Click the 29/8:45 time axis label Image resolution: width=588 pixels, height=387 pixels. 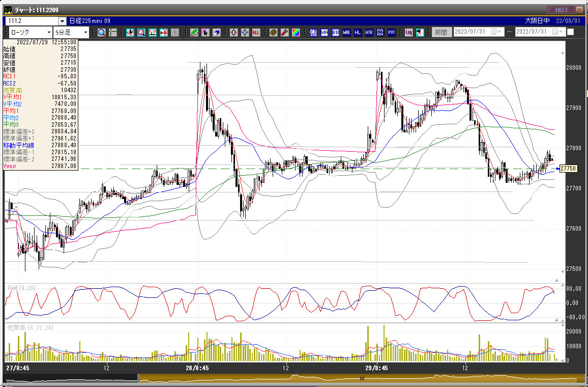(x=376, y=368)
